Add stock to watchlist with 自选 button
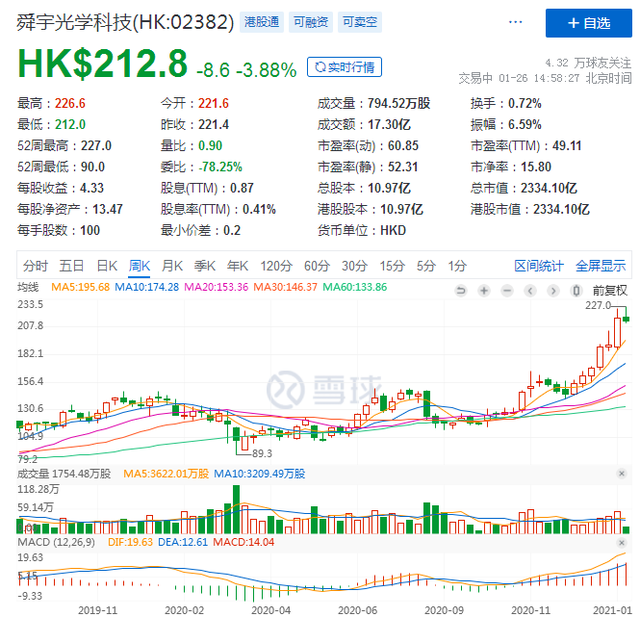The image size is (640, 617). point(589,23)
